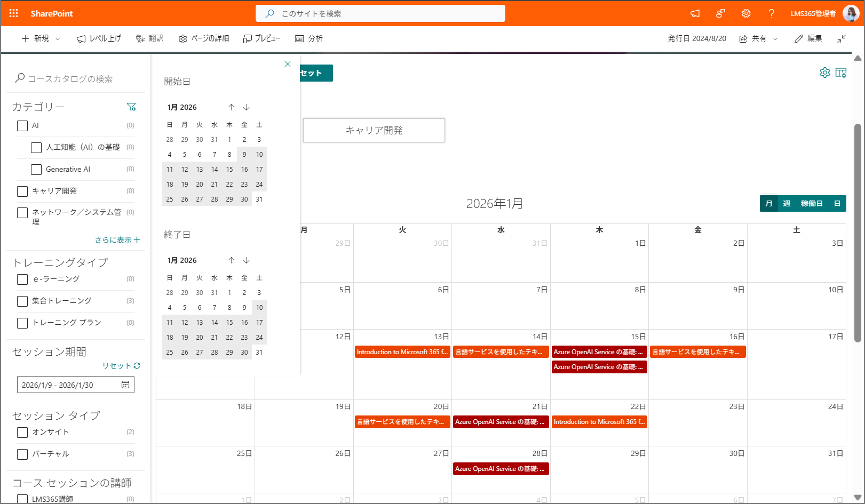Open the megaphone announcements icon
The image size is (865, 504).
pos(695,13)
